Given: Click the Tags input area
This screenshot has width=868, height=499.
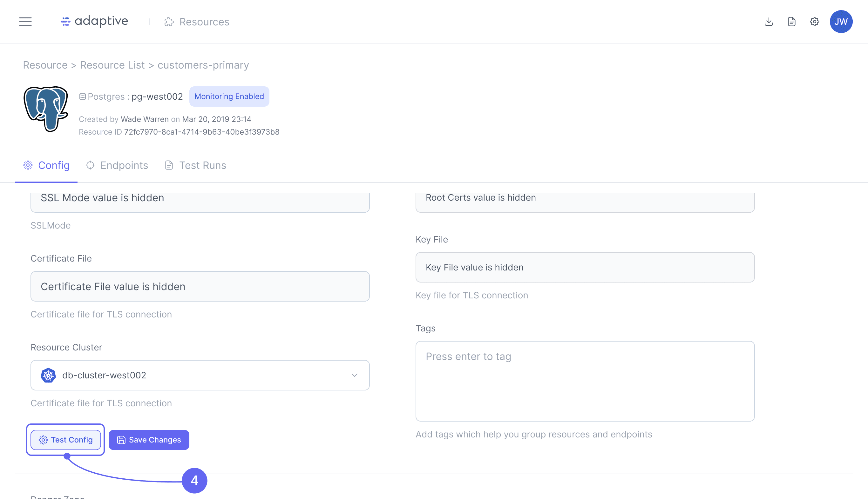Looking at the screenshot, I should tap(585, 381).
